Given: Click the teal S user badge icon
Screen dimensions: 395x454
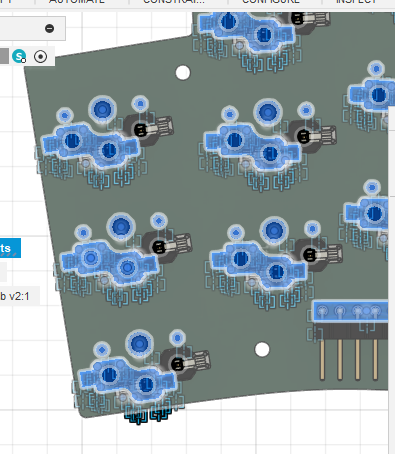Looking at the screenshot, I should coord(19,56).
